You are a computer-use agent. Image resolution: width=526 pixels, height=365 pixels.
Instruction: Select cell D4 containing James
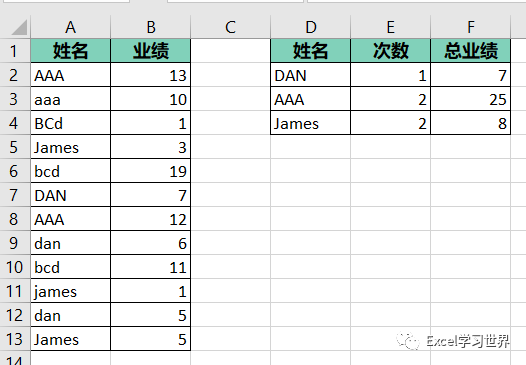click(x=311, y=123)
